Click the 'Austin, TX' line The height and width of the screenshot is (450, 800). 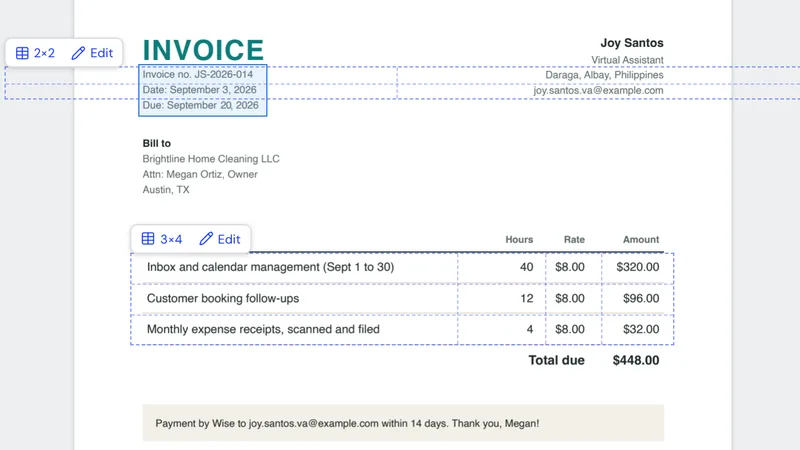pos(166,189)
